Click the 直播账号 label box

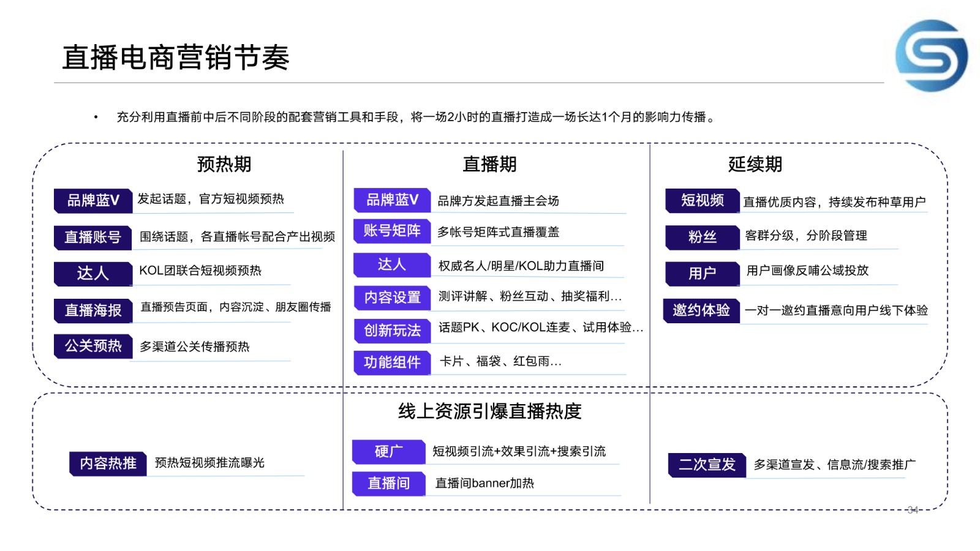(x=93, y=238)
